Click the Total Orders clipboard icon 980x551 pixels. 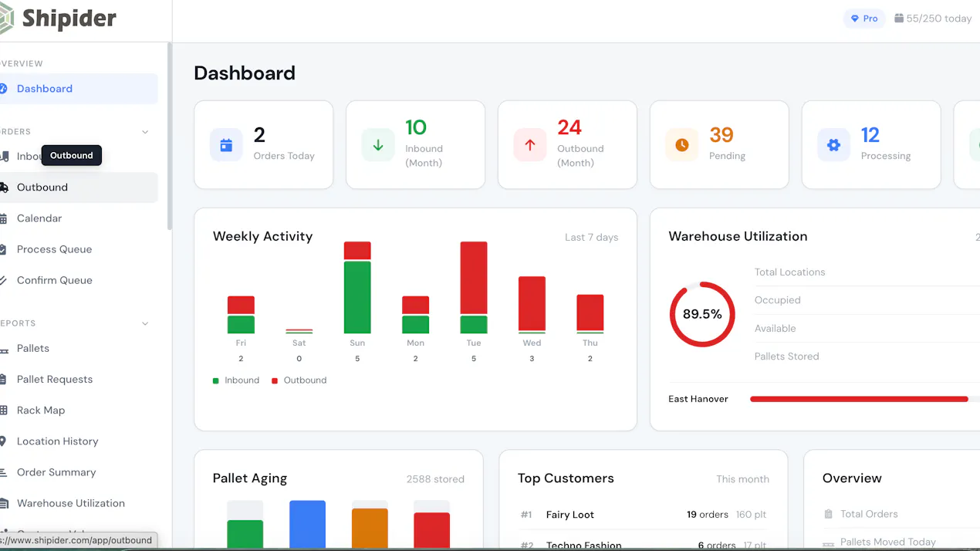[x=829, y=514]
